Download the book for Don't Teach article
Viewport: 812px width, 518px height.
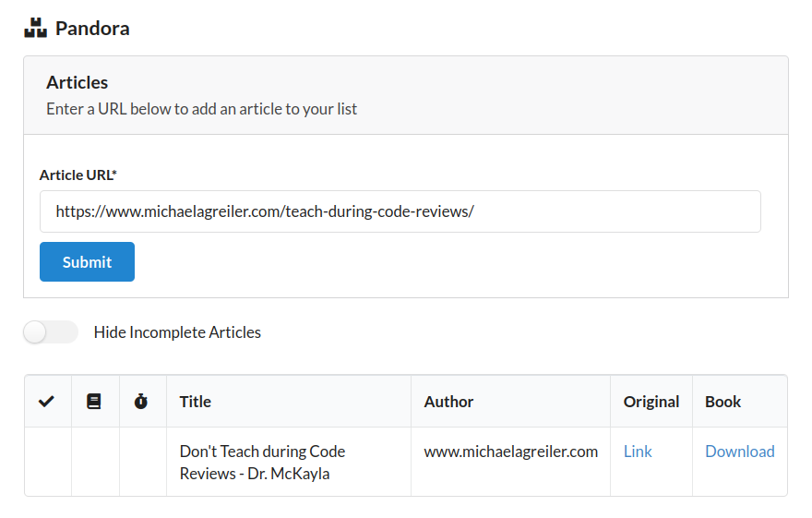pyautogui.click(x=739, y=452)
